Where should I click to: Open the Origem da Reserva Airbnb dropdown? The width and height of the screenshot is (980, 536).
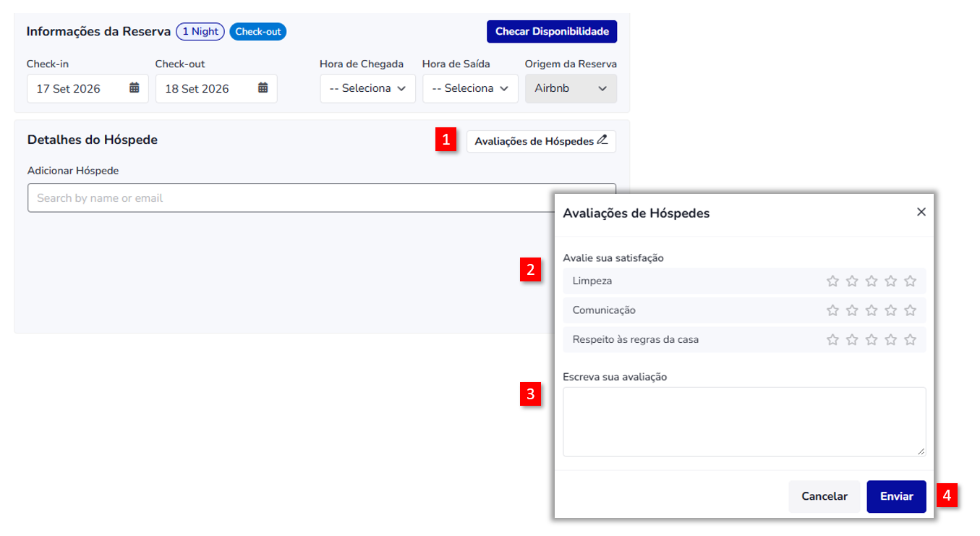point(571,88)
